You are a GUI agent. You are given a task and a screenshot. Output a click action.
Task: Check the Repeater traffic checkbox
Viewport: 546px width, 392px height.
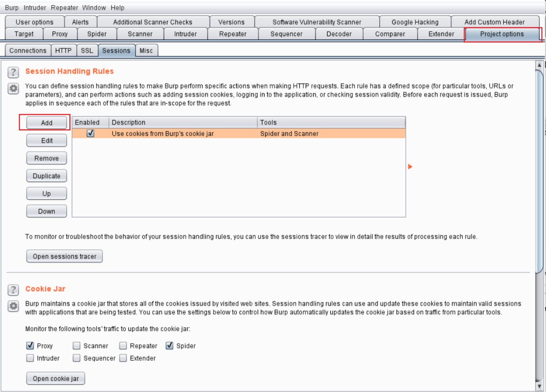(123, 346)
